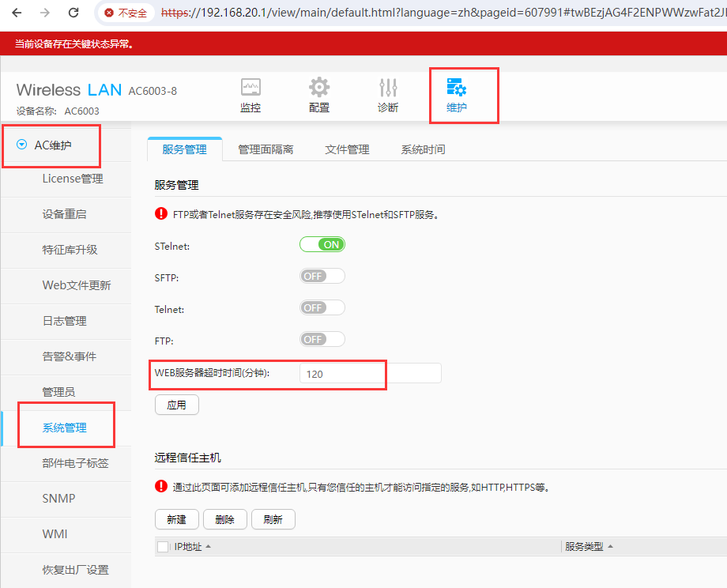Click the browser address bar URL
The width and height of the screenshot is (727, 588).
[x=443, y=13]
